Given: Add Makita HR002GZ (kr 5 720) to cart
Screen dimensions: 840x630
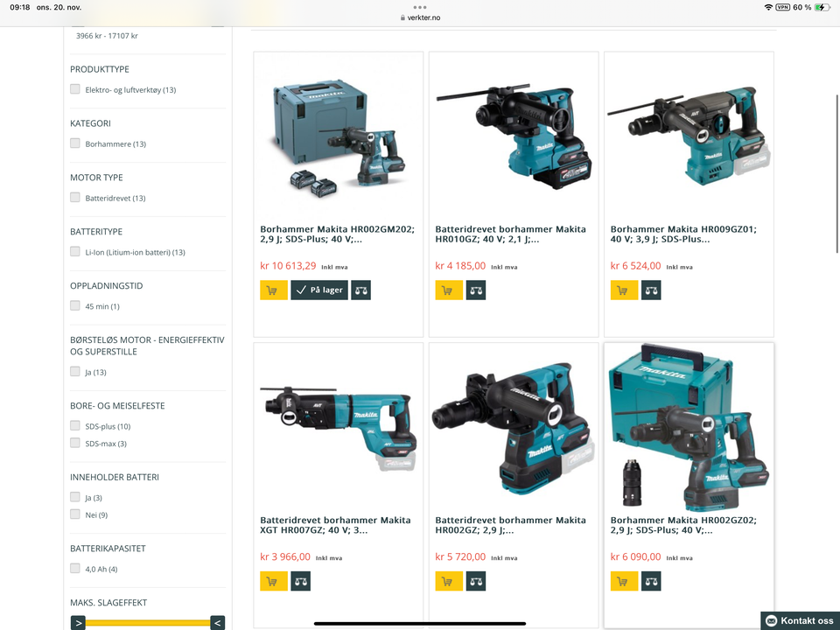Looking at the screenshot, I should [449, 581].
